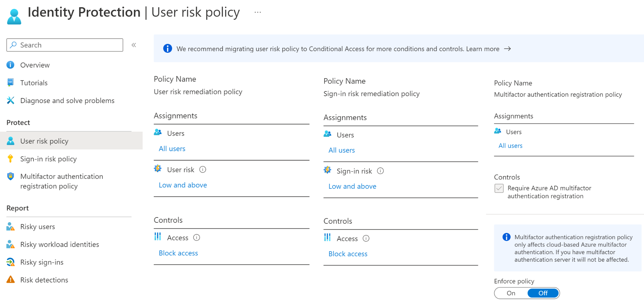Click Block access under Sign-in risk policy
Image resolution: width=644 pixels, height=301 pixels.
click(x=348, y=254)
